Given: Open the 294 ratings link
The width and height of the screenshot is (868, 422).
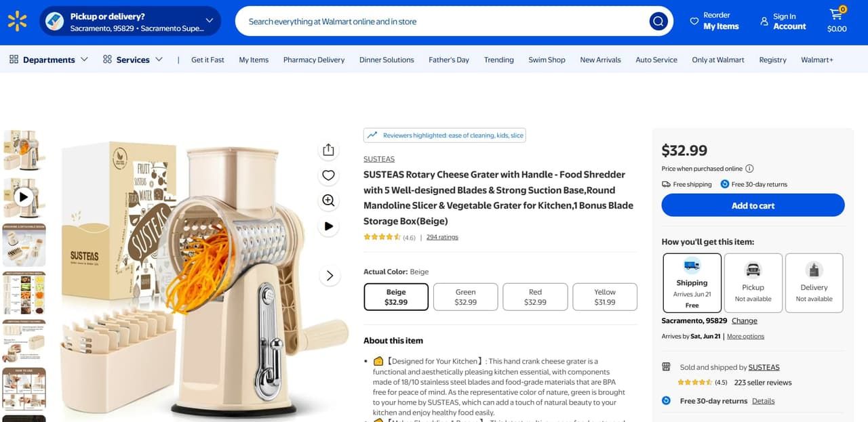Looking at the screenshot, I should pyautogui.click(x=442, y=237).
